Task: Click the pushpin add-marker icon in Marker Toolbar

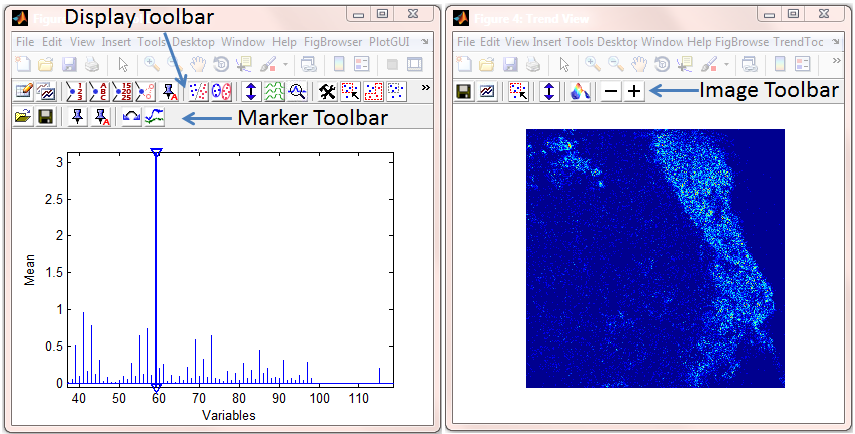Action: 77,117
